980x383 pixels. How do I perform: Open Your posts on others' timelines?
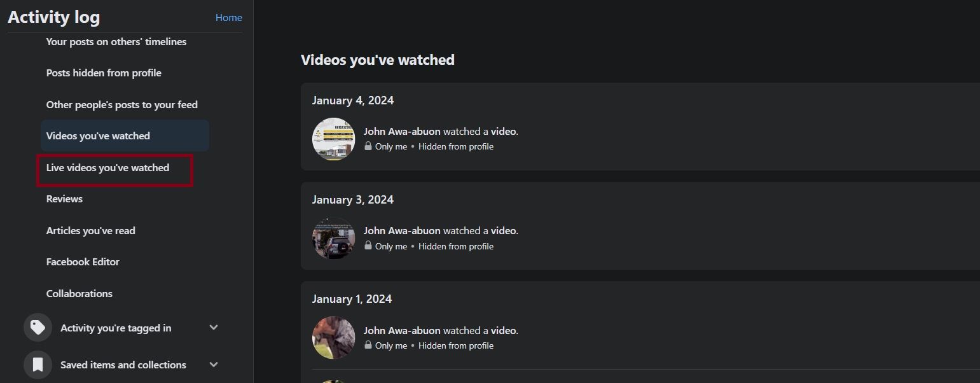pos(116,41)
